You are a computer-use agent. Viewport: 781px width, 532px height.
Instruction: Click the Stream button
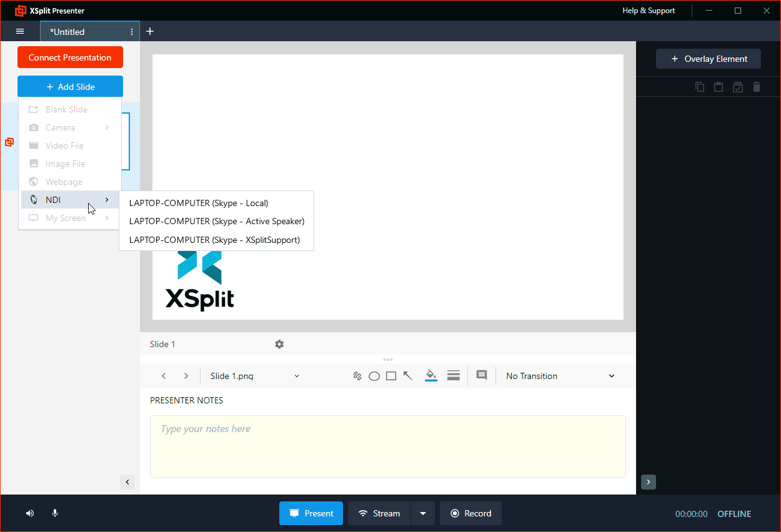[x=379, y=513]
